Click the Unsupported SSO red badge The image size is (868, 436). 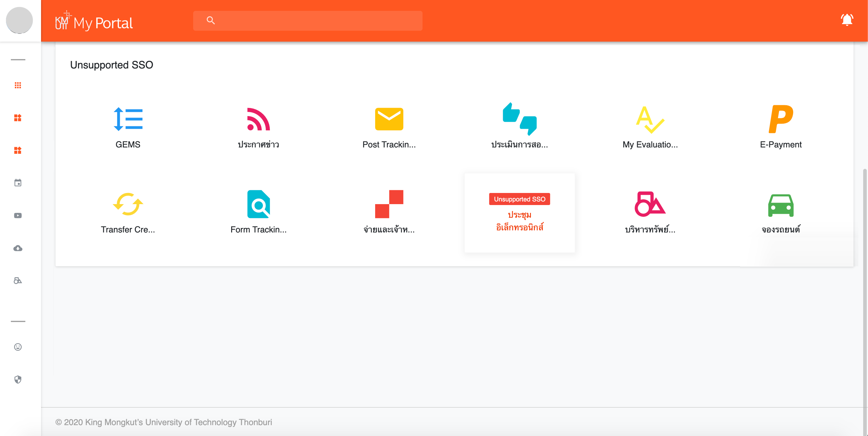pyautogui.click(x=519, y=199)
